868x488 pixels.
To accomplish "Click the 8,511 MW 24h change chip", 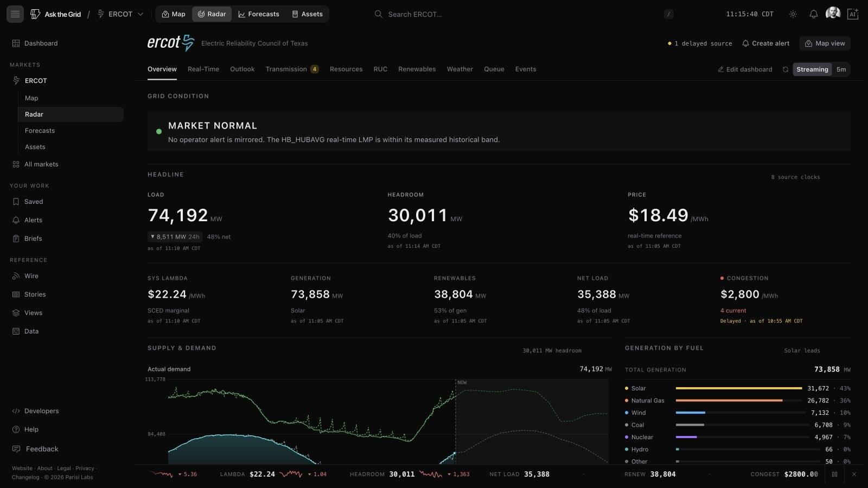I will 175,237.
